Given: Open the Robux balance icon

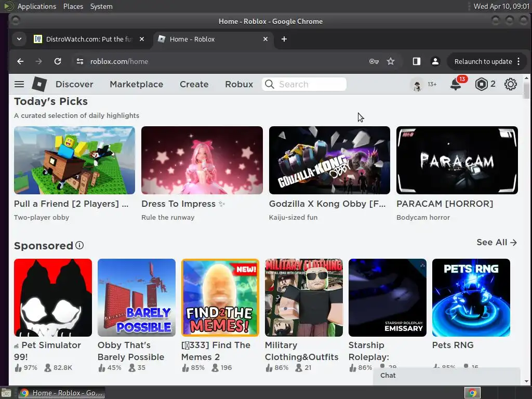Looking at the screenshot, I should [x=481, y=84].
